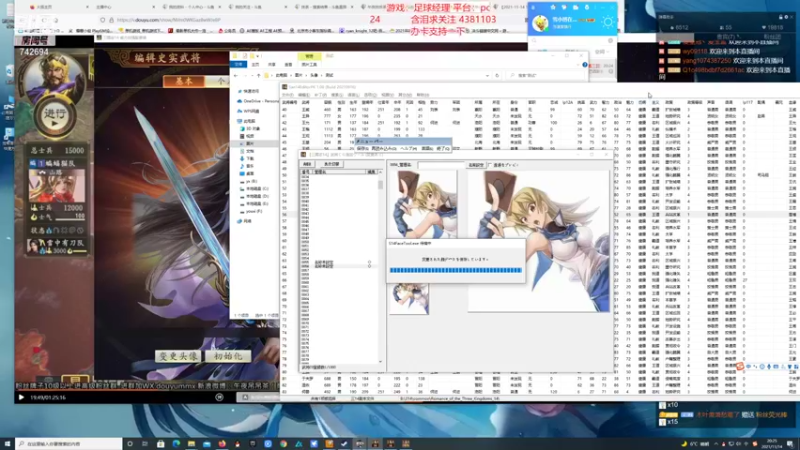Select WPS网盘 in Explorer sidebar
Image resolution: width=800 pixels, height=450 pixels.
[x=250, y=111]
